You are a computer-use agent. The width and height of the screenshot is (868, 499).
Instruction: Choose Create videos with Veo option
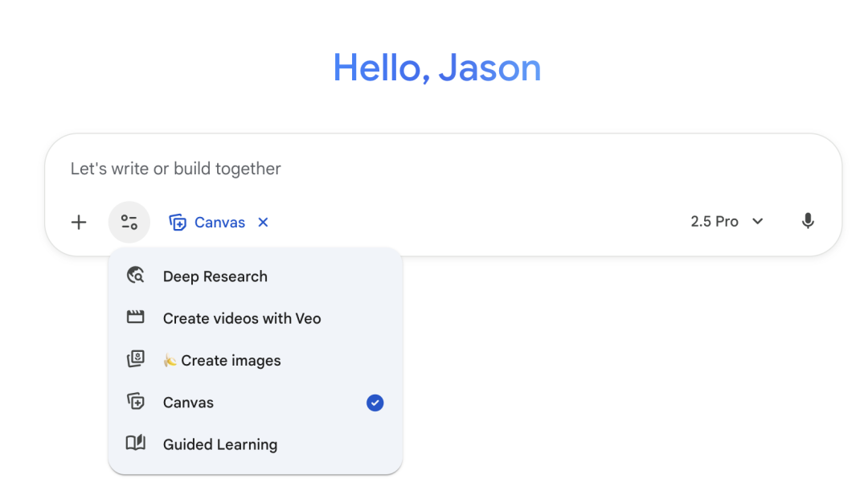pyautogui.click(x=242, y=318)
